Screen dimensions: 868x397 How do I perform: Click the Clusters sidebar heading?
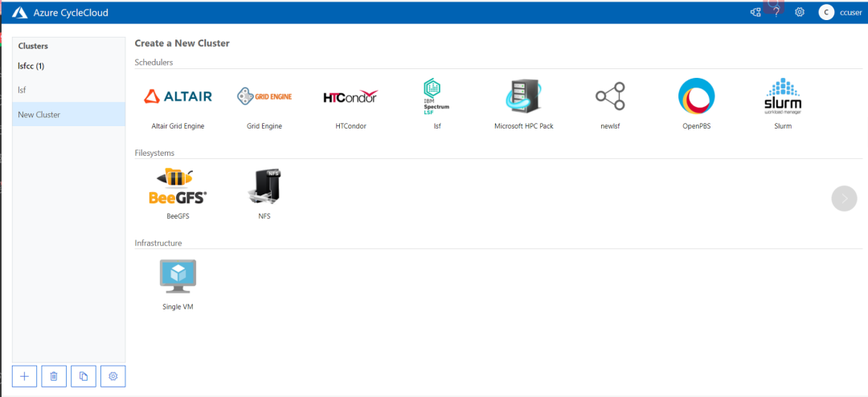point(33,46)
